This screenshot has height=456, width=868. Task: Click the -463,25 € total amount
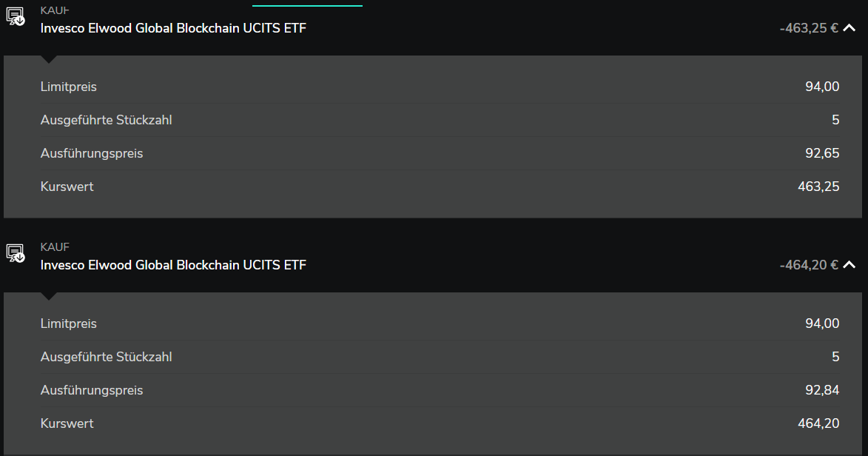808,29
